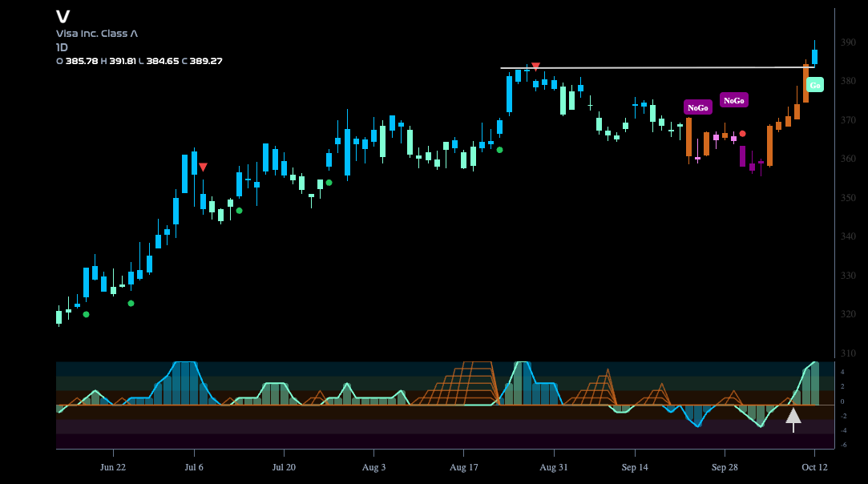Viewport: 868px width, 484px height.
Task: Click the Jul 6 date label
Action: [x=194, y=467]
